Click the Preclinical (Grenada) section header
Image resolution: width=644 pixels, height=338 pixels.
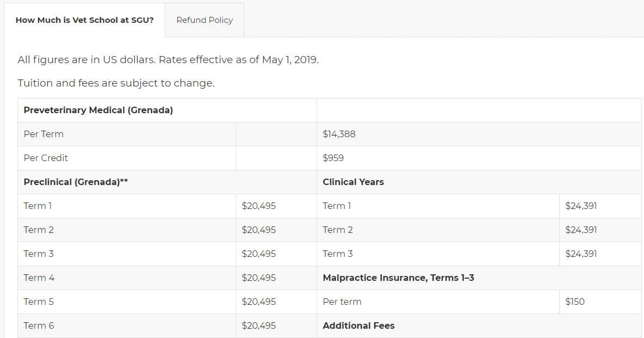pyautogui.click(x=76, y=182)
